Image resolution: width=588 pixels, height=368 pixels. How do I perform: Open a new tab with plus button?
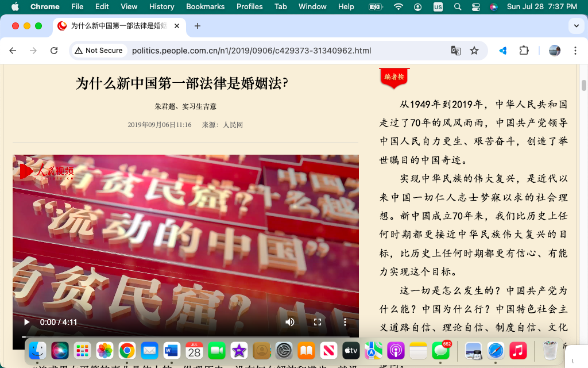click(198, 26)
